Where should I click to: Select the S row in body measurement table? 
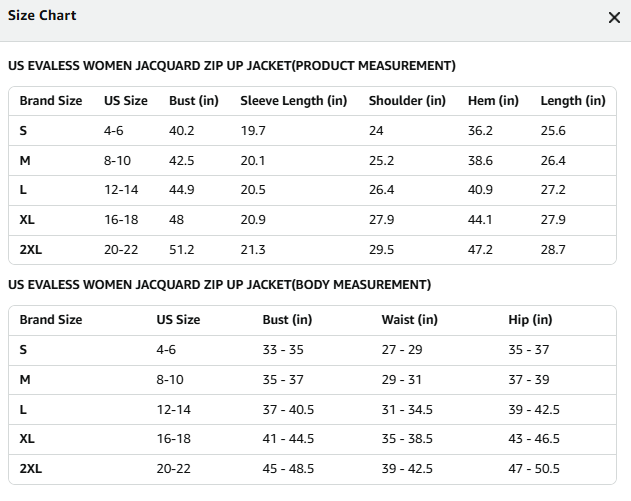[x=312, y=350]
